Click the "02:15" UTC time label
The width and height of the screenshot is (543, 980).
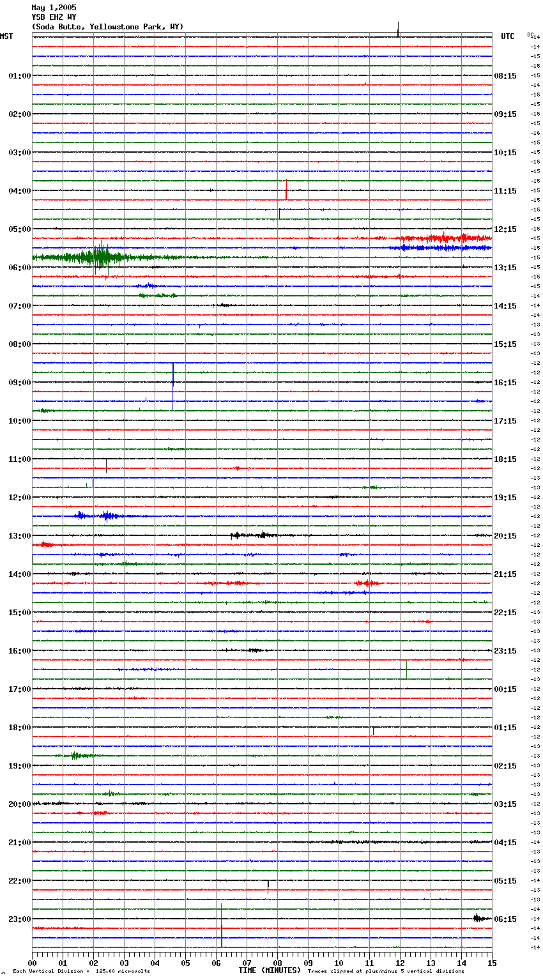tap(505, 766)
